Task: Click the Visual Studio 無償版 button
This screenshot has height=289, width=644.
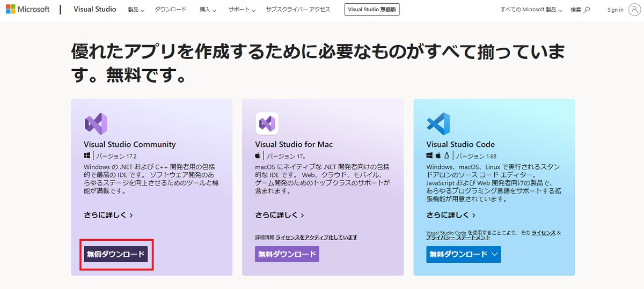Action: 372,10
